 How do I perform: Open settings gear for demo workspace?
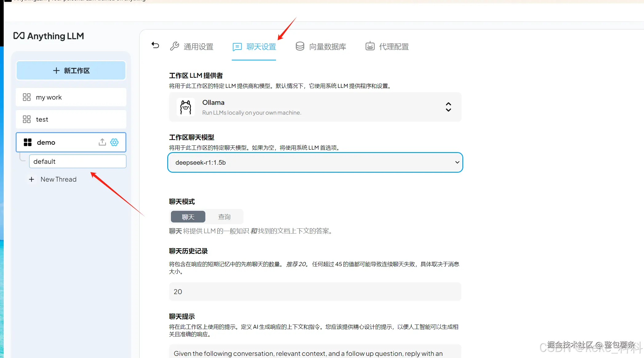[114, 142]
